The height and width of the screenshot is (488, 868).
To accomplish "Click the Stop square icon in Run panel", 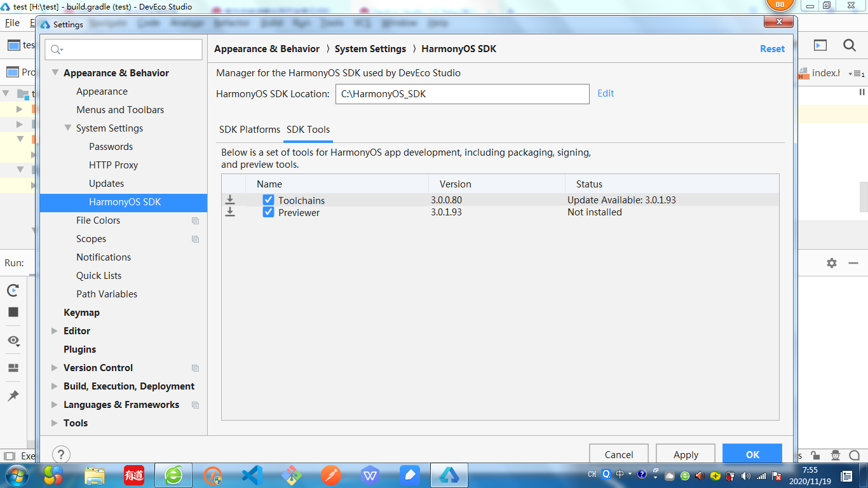I will [x=13, y=312].
